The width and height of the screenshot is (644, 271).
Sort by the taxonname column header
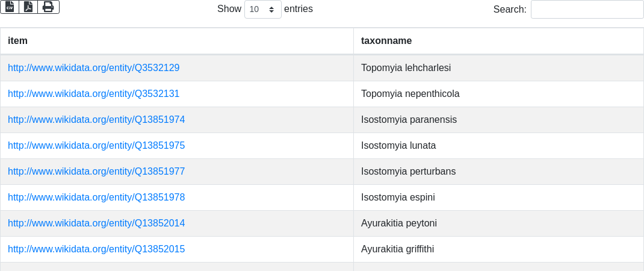coord(498,41)
